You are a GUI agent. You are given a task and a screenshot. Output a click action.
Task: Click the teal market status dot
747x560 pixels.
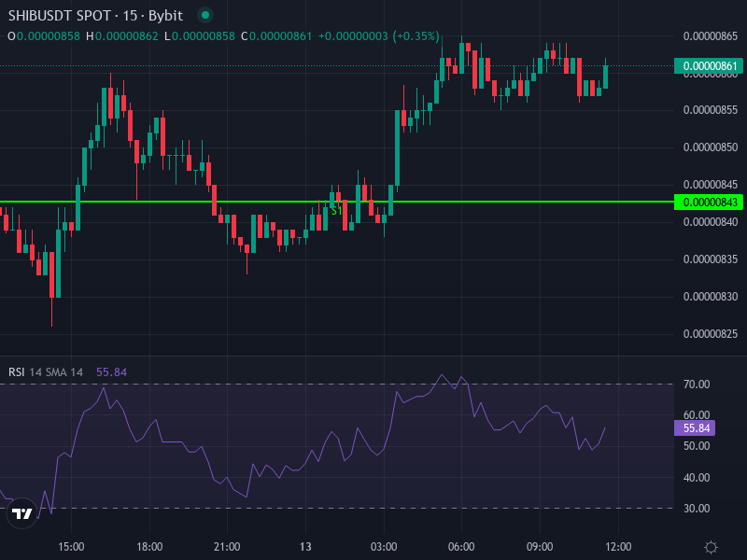204,15
